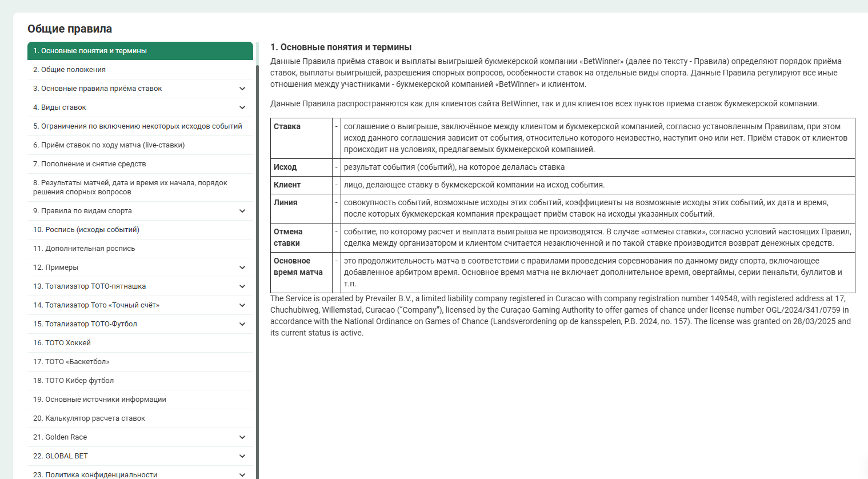This screenshot has width=868, height=479.
Task: Open 18. ТОТО Кибер футбол section
Action: pyautogui.click(x=140, y=381)
